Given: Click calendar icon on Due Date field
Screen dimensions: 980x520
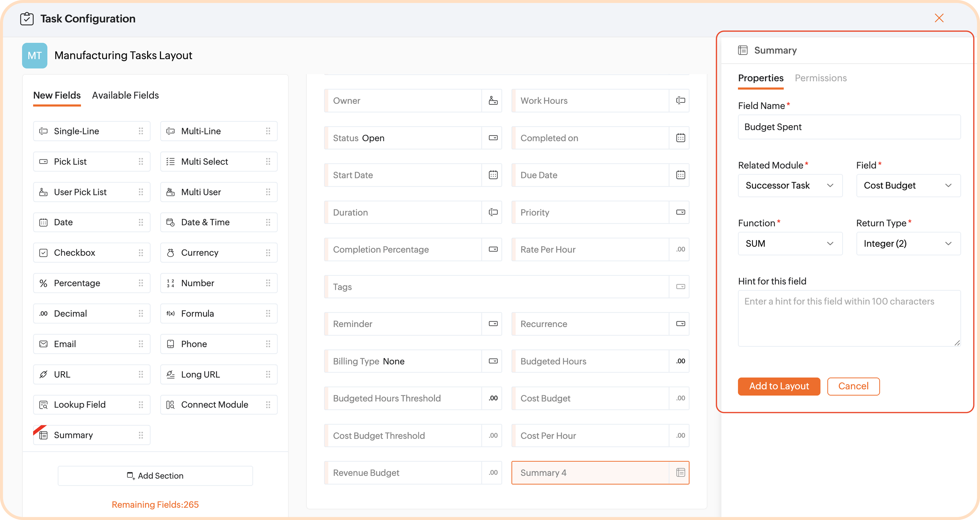Looking at the screenshot, I should [x=681, y=175].
